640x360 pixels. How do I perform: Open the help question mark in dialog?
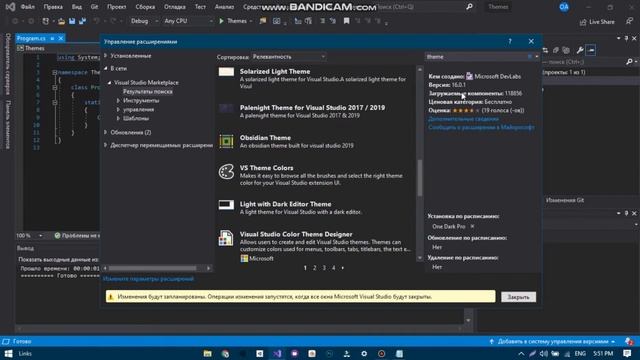(510, 41)
